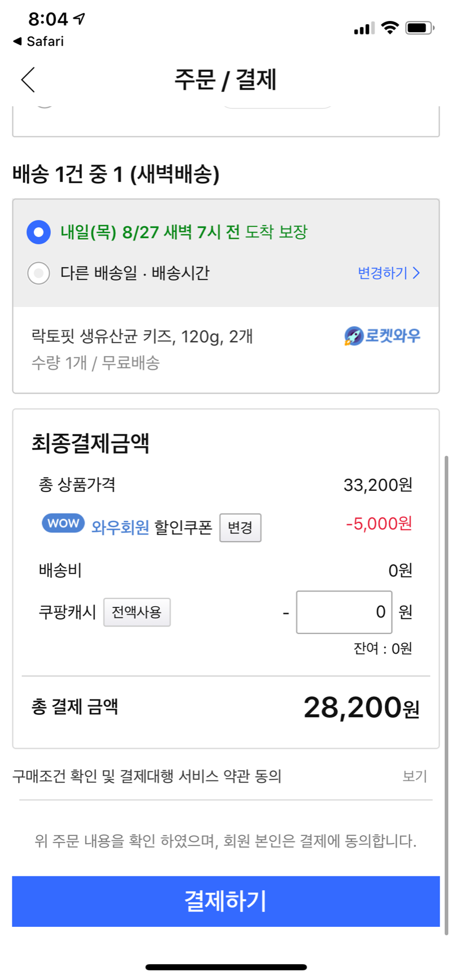Image resolution: width=452 pixels, height=980 pixels.
Task: Tap the vertical scrollbar at right edge
Action: click(447, 696)
